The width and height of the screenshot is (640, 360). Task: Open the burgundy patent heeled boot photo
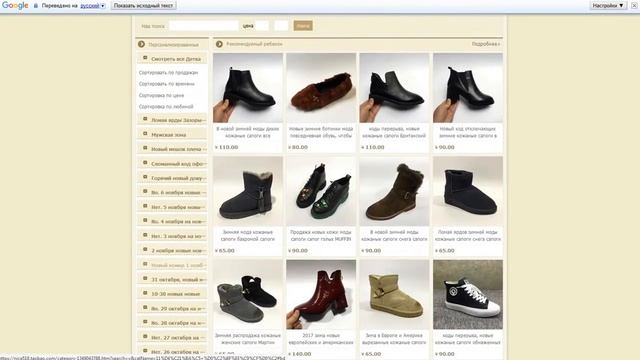(x=321, y=295)
